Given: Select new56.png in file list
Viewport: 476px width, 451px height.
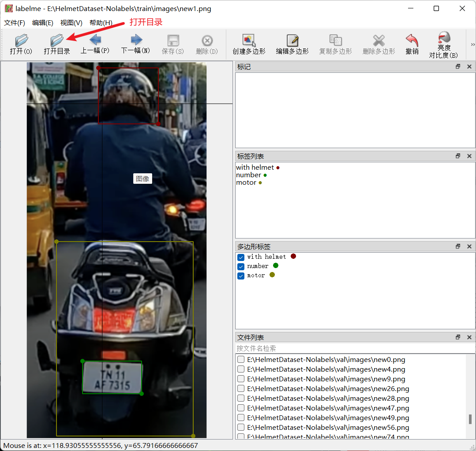Looking at the screenshot, I should coord(328,427).
